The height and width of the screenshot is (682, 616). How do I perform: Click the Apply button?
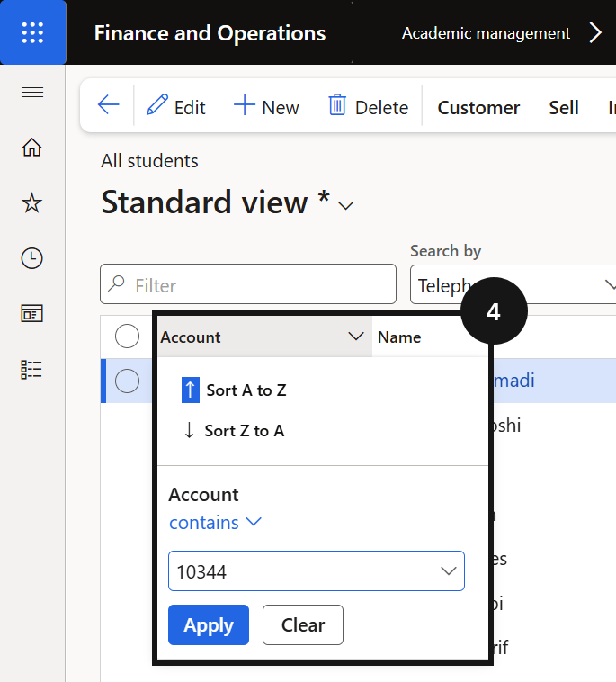tap(209, 625)
